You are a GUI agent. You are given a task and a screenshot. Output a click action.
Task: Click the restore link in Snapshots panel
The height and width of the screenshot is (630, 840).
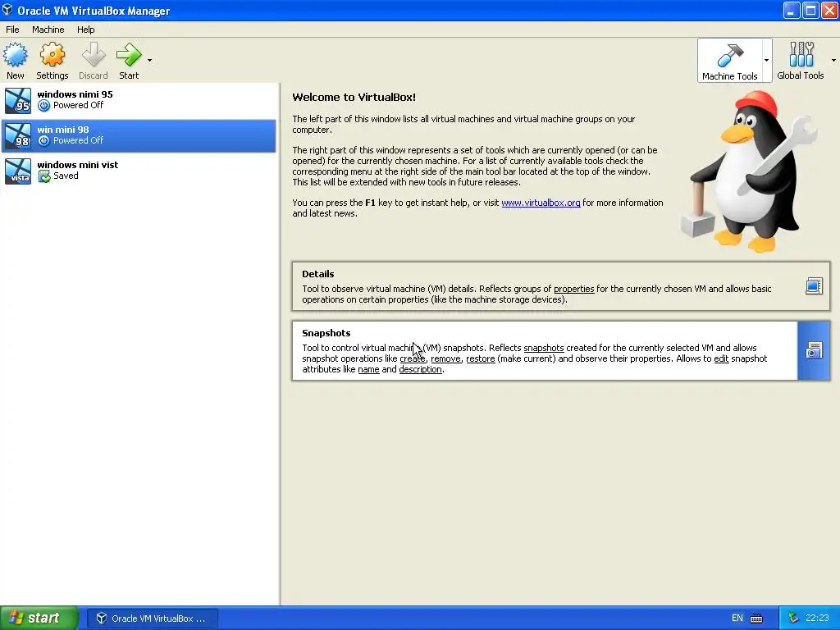(480, 358)
